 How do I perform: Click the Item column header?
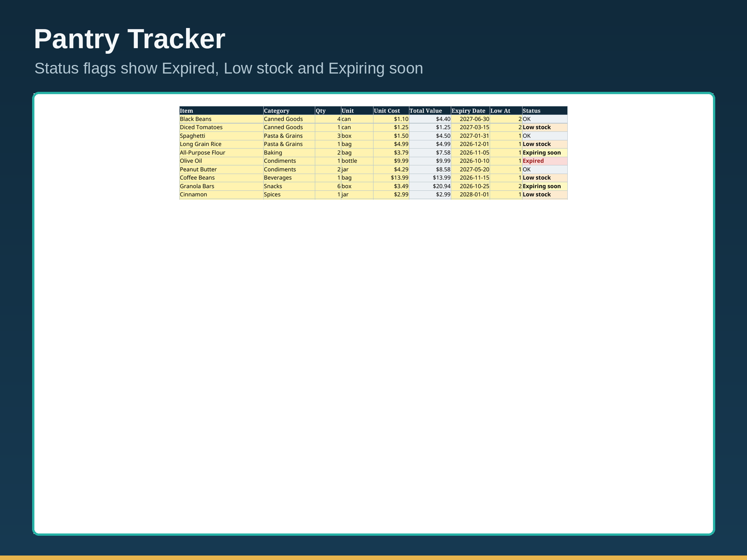pyautogui.click(x=221, y=111)
